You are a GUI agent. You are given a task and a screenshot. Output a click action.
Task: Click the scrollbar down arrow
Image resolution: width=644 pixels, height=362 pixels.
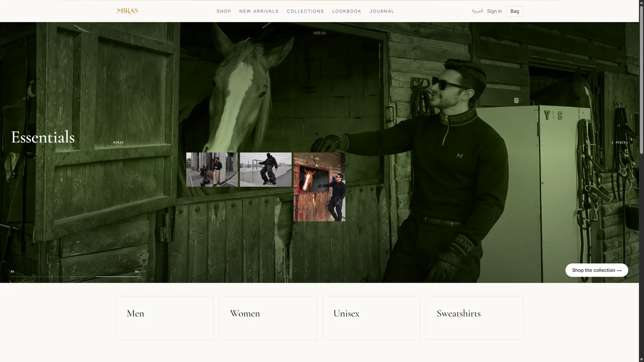642,359
